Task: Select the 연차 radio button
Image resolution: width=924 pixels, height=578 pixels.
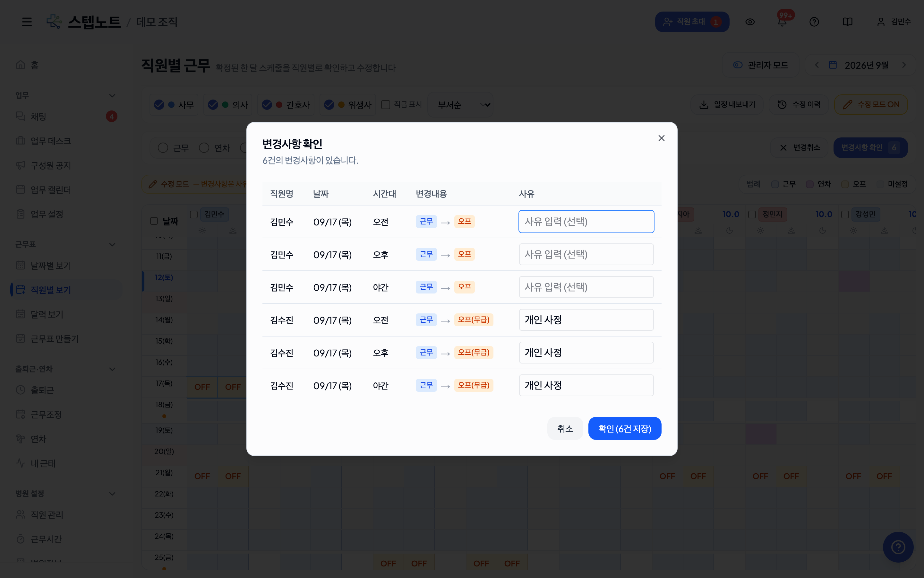Action: coord(204,148)
